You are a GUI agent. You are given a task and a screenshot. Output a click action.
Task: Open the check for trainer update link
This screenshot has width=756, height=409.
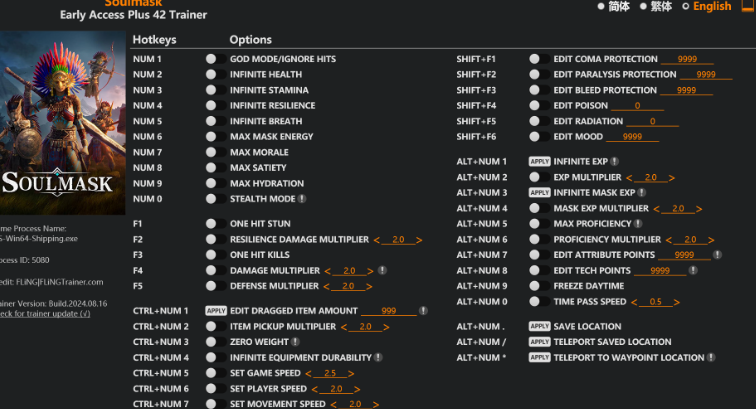coord(45,314)
